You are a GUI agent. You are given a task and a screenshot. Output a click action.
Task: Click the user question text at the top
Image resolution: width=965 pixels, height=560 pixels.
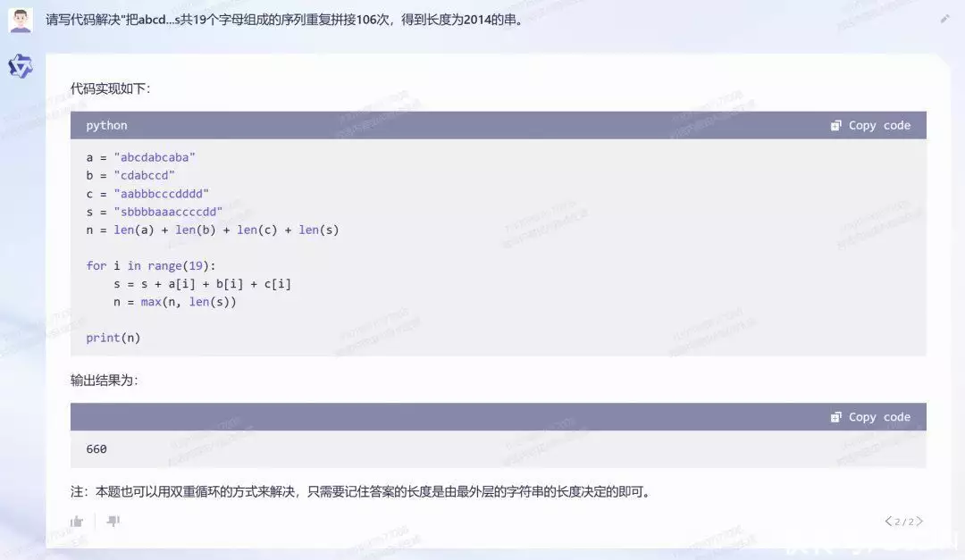pyautogui.click(x=284, y=20)
